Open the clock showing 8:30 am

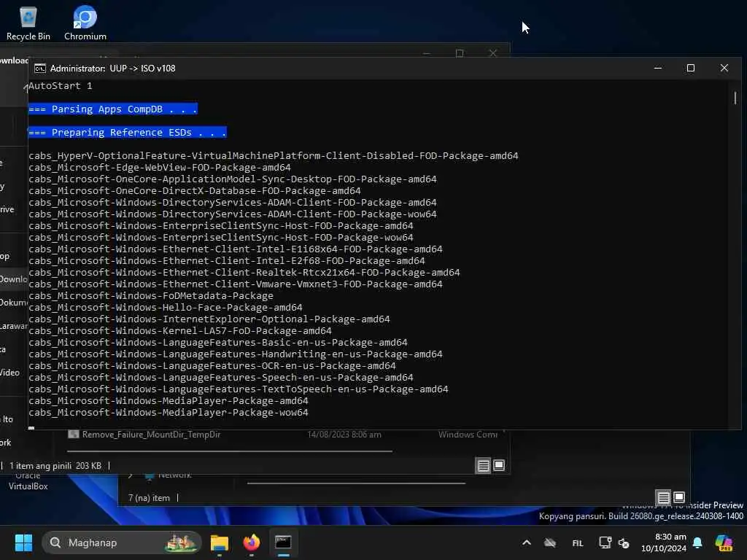(664, 542)
